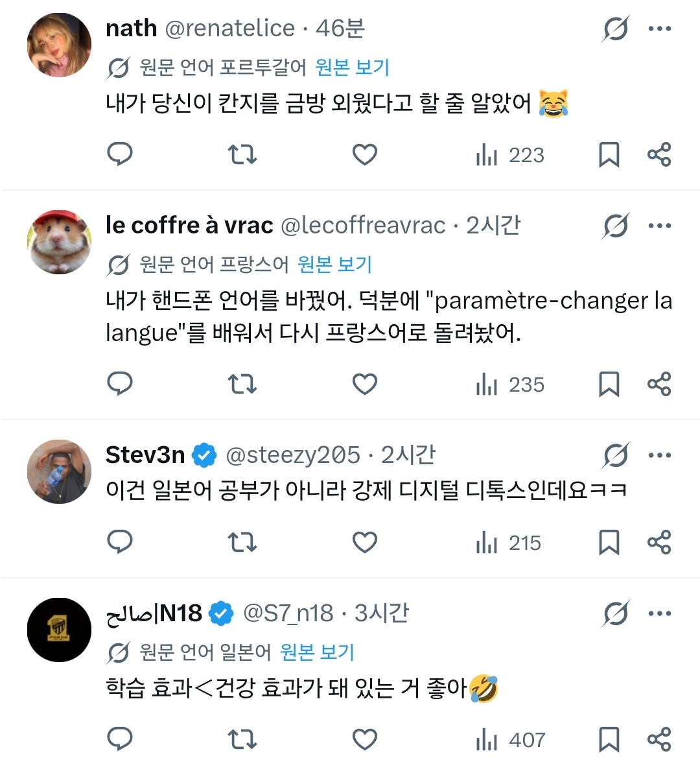The height and width of the screenshot is (771, 700).
Task: Show original French text via 원본 보기
Action: tap(334, 265)
